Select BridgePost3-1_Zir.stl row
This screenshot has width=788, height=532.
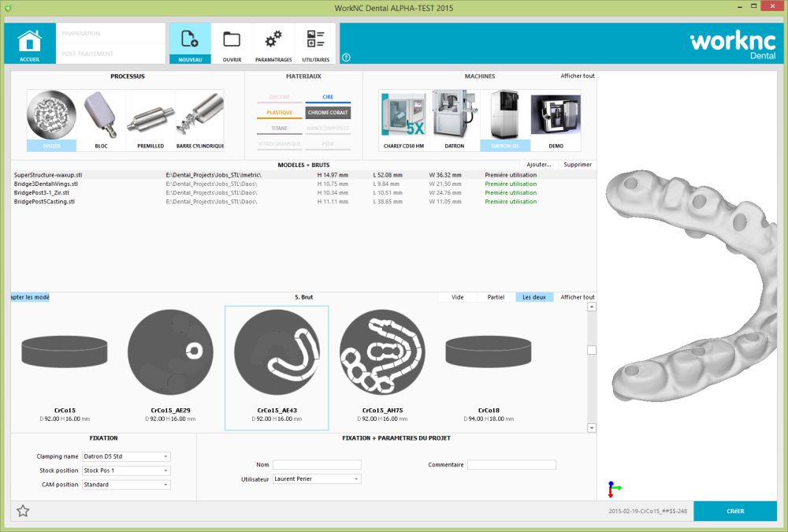pos(303,192)
